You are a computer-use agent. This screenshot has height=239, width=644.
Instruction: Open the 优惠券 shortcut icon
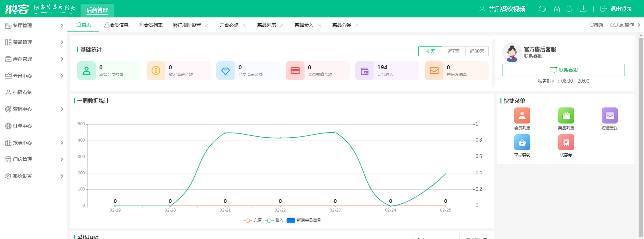566,143
